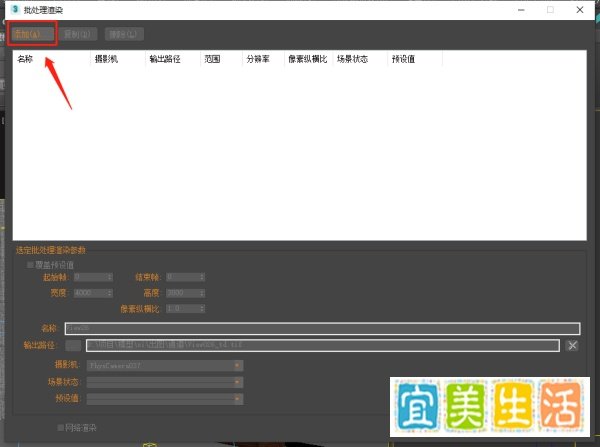The width and height of the screenshot is (600, 447).
Task: Click the 复制(D) duplicate button
Action: tap(78, 34)
